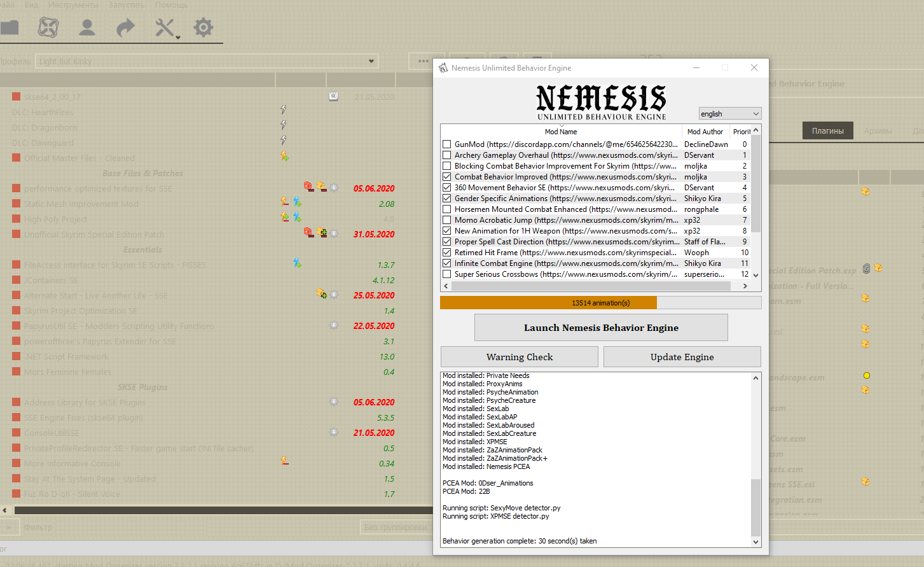This screenshot has width=924, height=567.
Task: Click the log scroll up arrow in Nemesis
Action: coord(756,378)
